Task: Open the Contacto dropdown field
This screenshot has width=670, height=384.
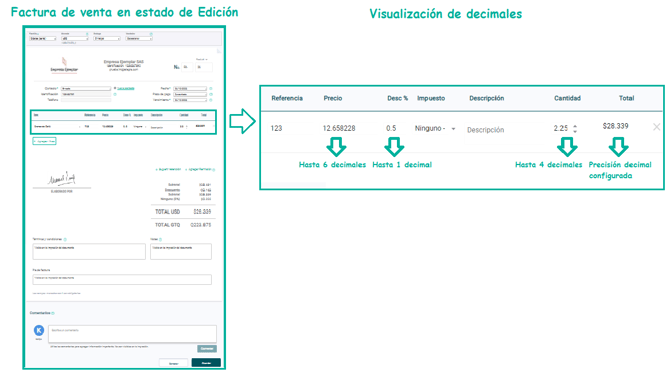Action: pyautogui.click(x=86, y=88)
